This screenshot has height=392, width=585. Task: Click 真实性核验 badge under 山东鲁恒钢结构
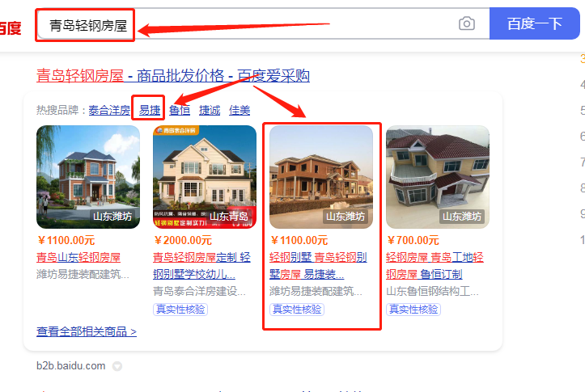(413, 310)
